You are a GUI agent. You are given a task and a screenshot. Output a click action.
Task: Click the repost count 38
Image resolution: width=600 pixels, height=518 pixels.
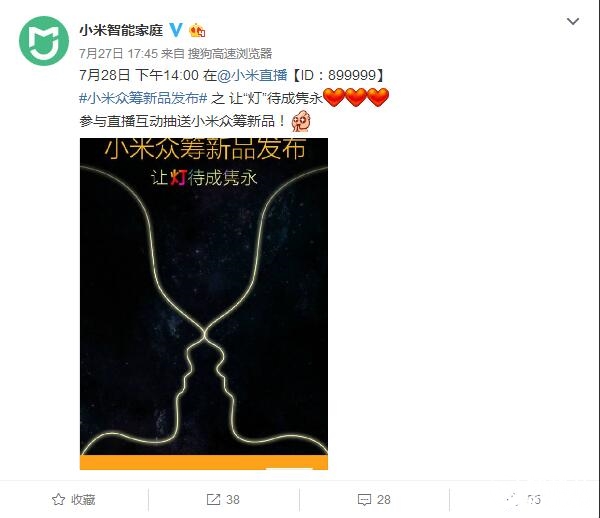point(233,500)
